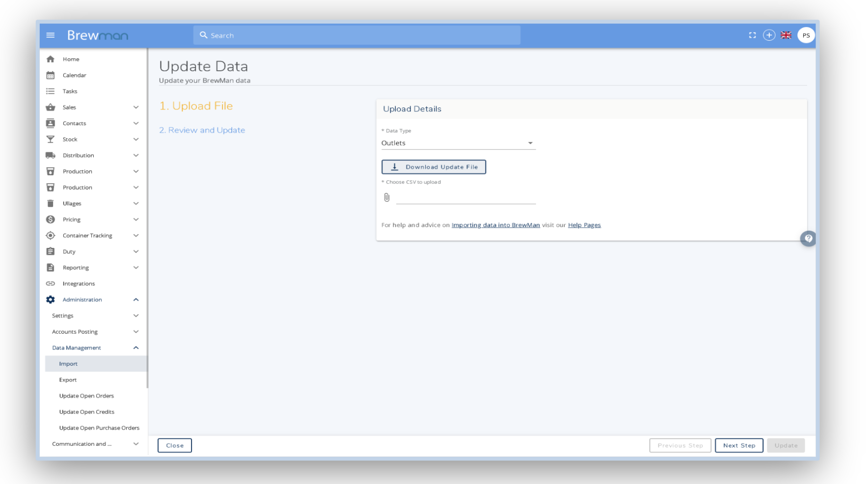Open the PS user profile avatar
Viewport: 868px width, 484px height.
(806, 35)
